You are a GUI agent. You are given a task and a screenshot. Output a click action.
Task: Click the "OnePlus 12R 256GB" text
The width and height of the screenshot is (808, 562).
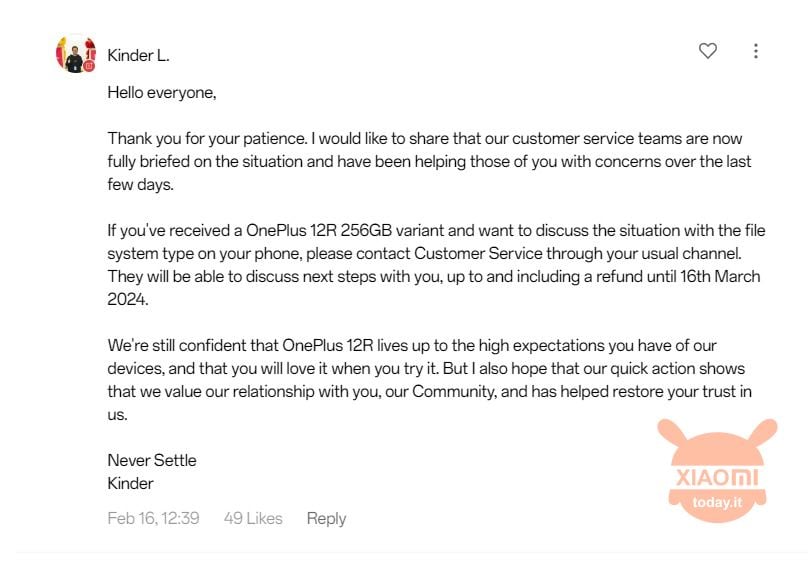[x=319, y=230]
